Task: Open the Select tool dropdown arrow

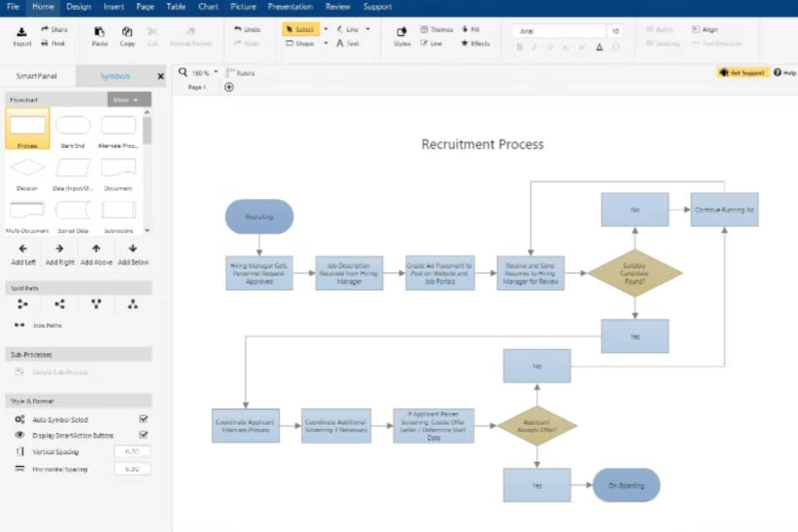Action: point(326,29)
